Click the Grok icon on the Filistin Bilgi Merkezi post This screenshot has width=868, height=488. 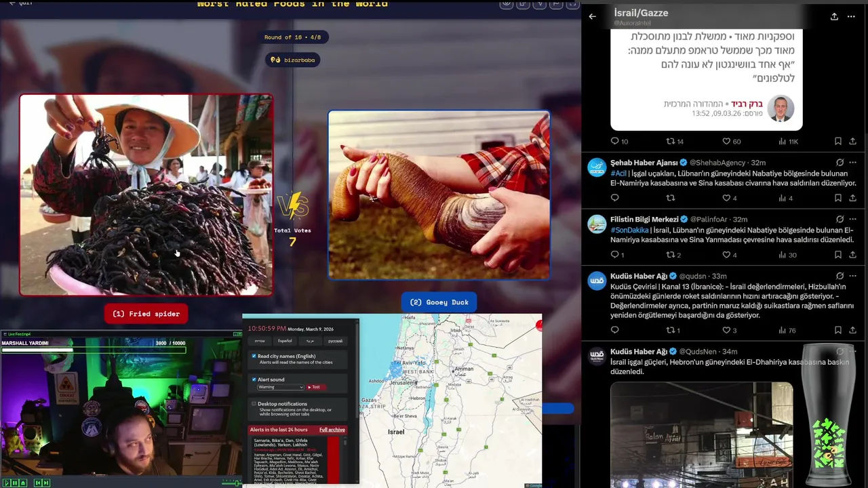click(840, 220)
